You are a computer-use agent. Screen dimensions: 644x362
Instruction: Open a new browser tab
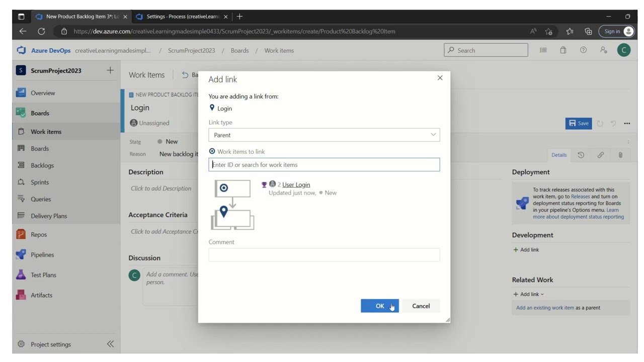tap(239, 17)
